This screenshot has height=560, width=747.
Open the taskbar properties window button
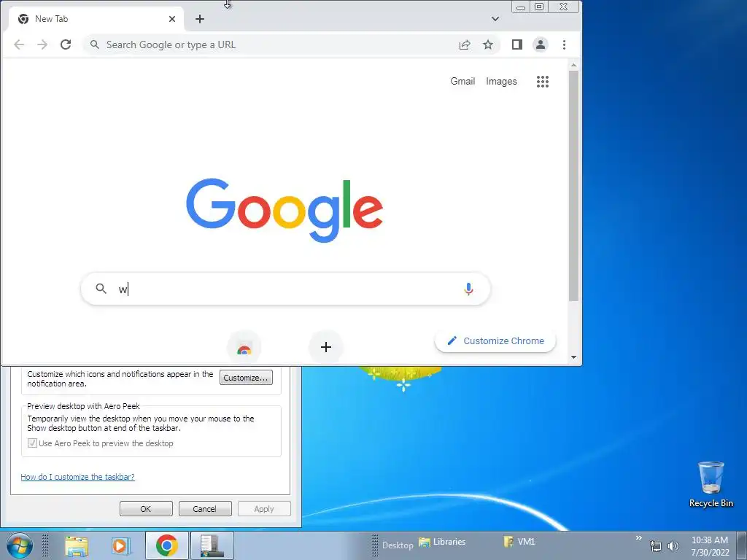(x=212, y=545)
